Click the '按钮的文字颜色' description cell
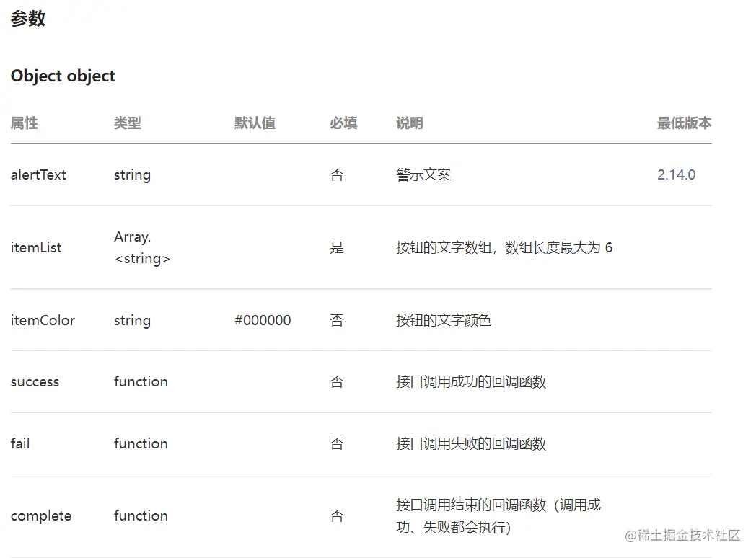756x558 pixels. pos(444,320)
